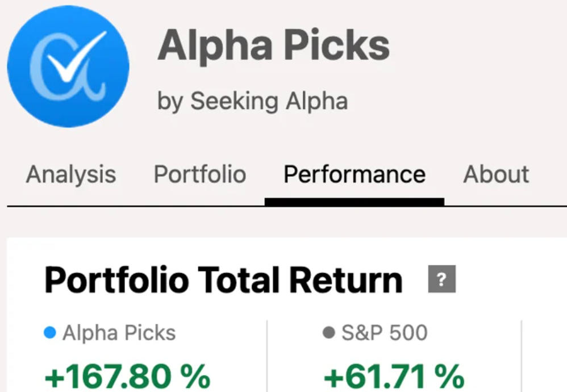Click the Alpha Picks page title
This screenshot has width=567, height=392.
273,45
